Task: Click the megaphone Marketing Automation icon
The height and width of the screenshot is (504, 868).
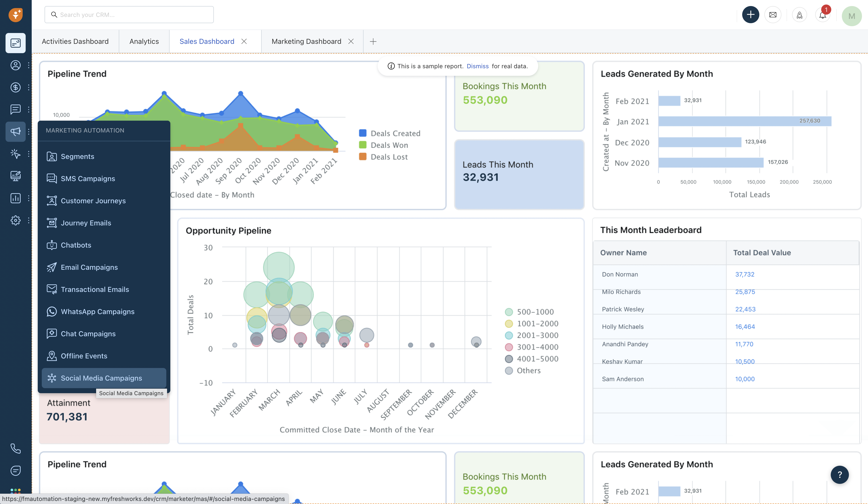Action: (x=16, y=131)
